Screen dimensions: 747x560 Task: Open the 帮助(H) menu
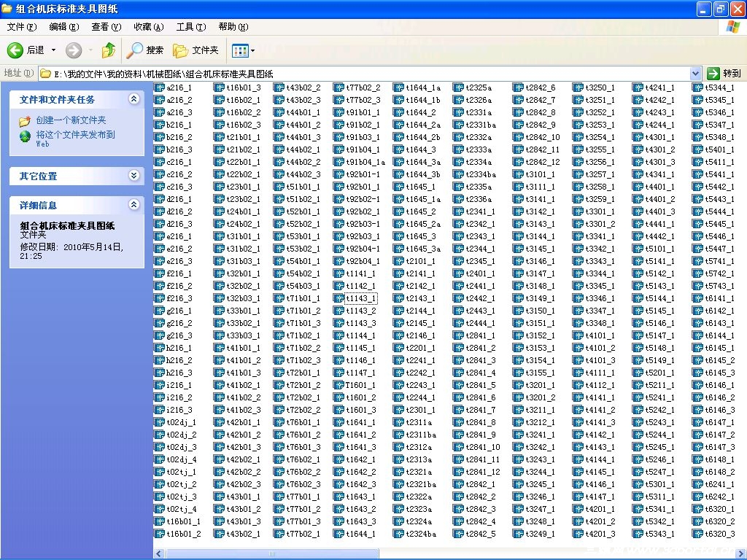pyautogui.click(x=233, y=27)
